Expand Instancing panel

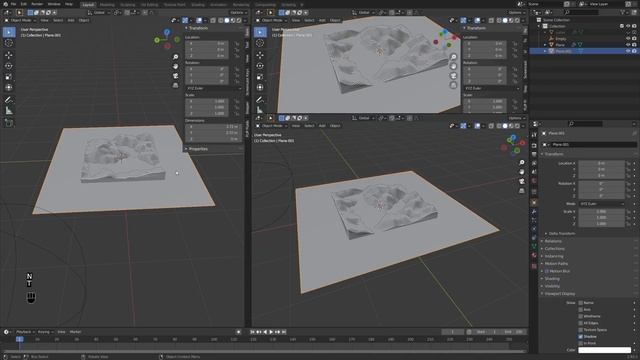(554, 256)
